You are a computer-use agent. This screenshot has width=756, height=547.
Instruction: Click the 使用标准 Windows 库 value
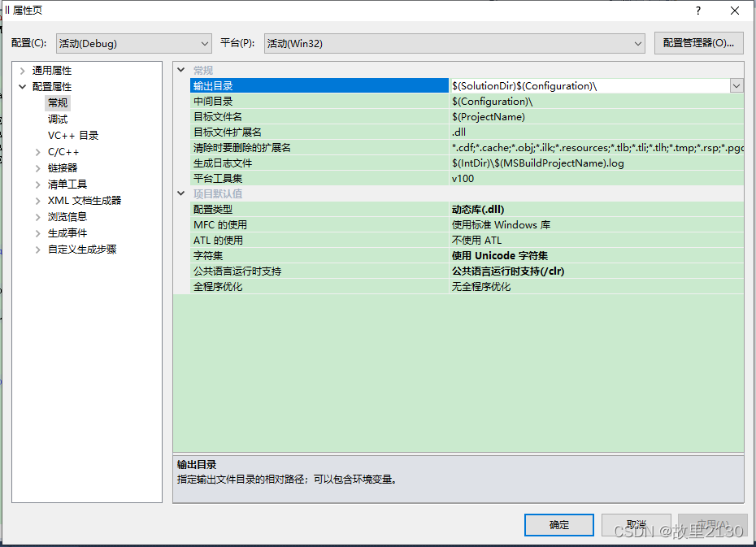coord(597,224)
